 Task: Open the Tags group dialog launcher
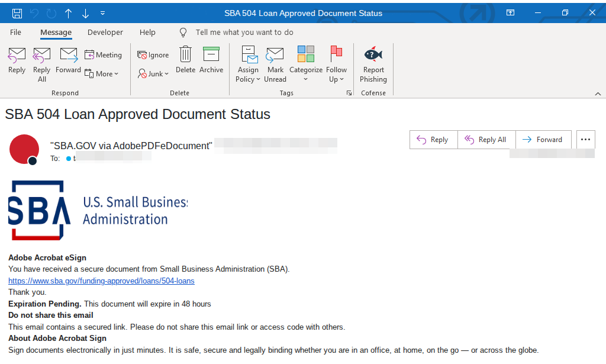349,93
